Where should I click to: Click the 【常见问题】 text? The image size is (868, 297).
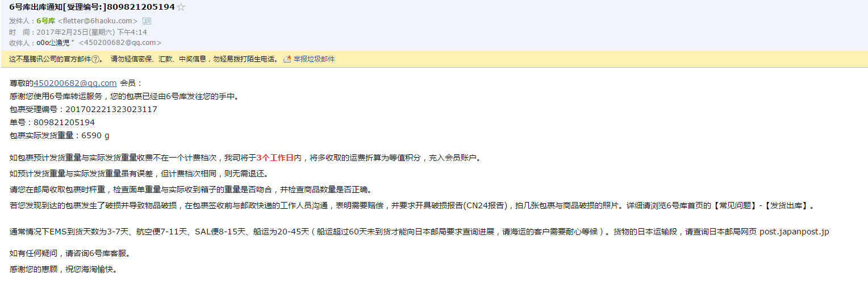[x=735, y=206]
